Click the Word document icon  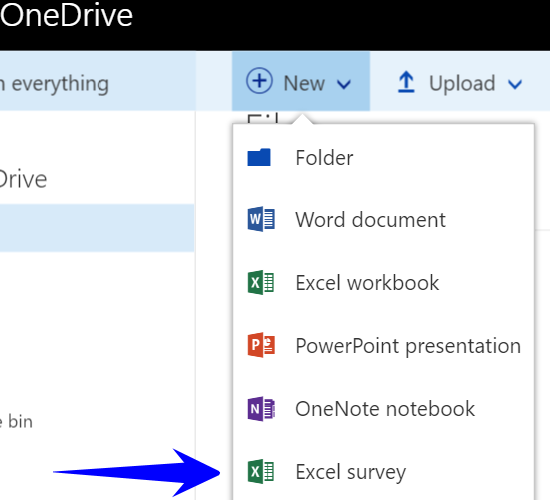[261, 219]
